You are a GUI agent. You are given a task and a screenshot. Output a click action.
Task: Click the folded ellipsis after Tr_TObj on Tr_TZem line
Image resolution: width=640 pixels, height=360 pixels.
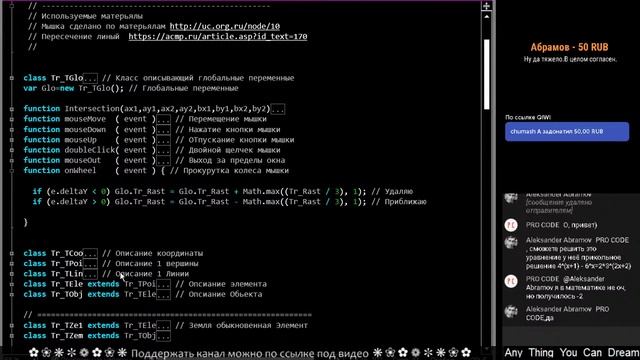tap(163, 336)
